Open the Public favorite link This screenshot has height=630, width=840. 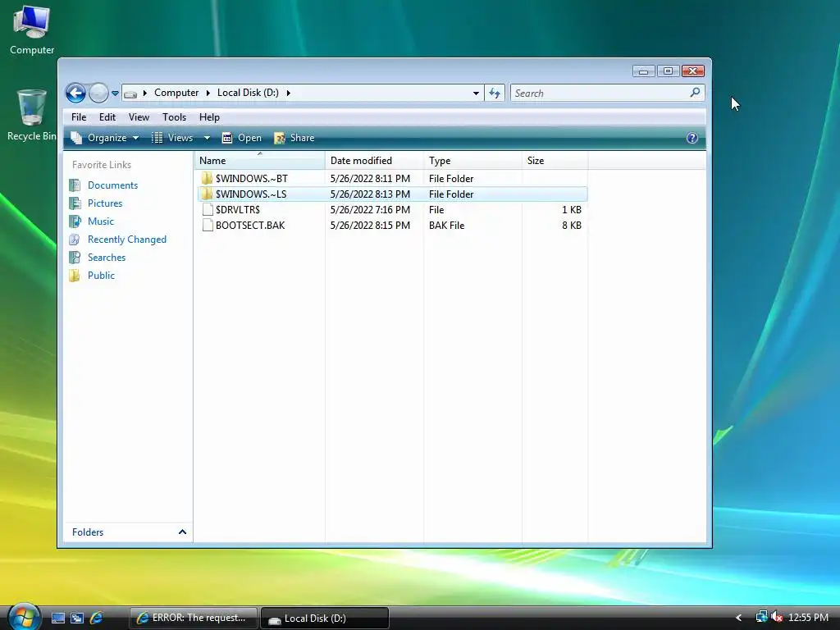101,276
